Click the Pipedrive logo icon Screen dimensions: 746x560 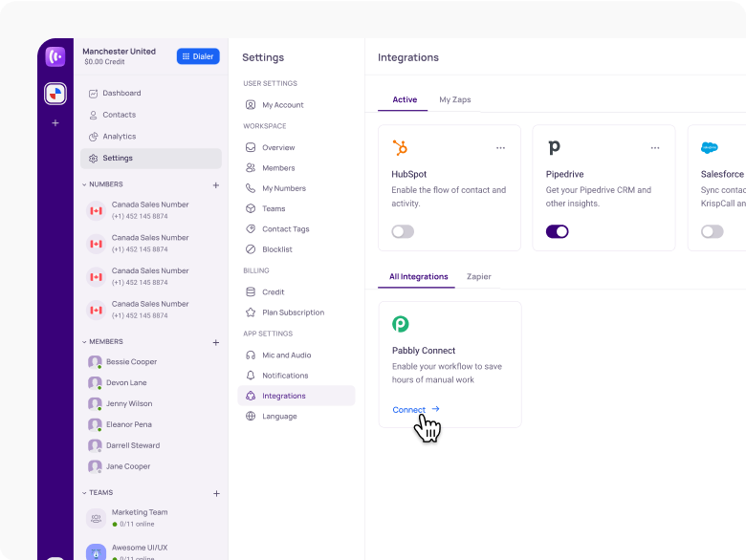pos(554,147)
